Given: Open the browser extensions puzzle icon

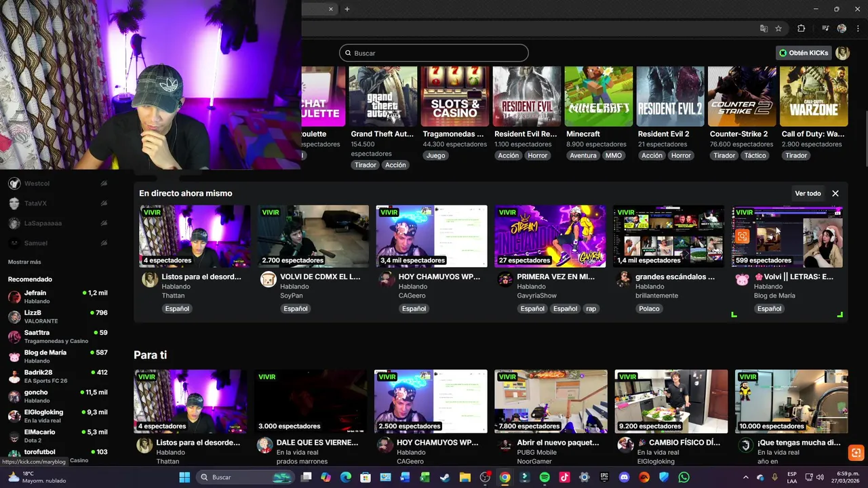Looking at the screenshot, I should click(x=802, y=28).
